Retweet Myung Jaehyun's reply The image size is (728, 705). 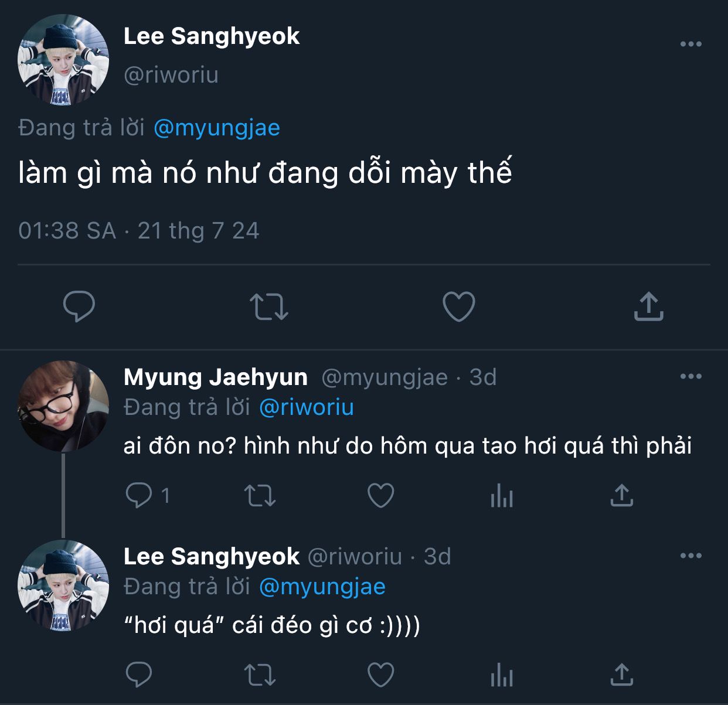click(x=260, y=496)
